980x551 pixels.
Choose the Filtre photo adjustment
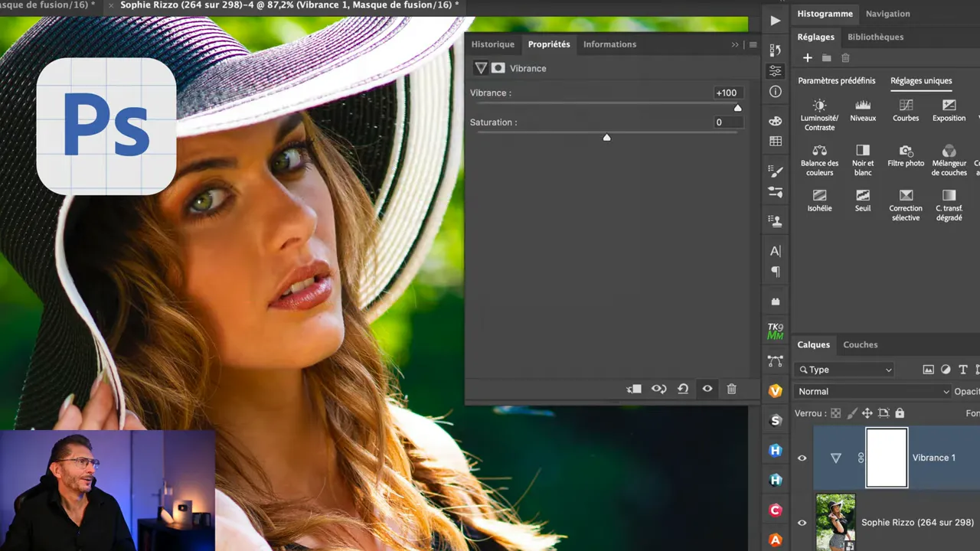(x=906, y=151)
